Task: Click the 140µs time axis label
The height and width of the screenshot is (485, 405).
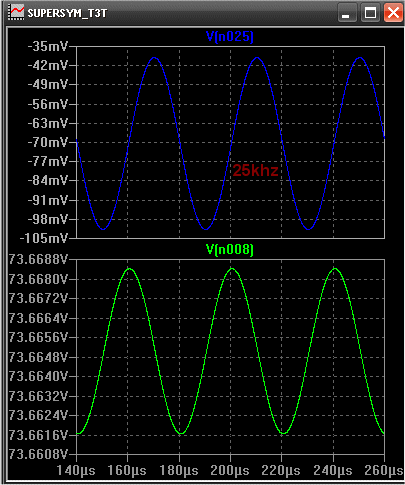Action: [76, 471]
